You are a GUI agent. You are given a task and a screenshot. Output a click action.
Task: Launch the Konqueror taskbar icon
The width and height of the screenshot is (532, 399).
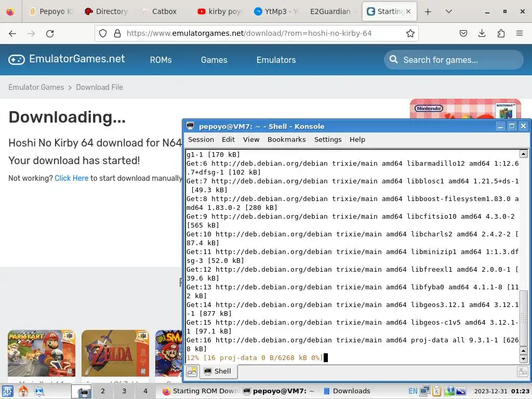coord(39,391)
